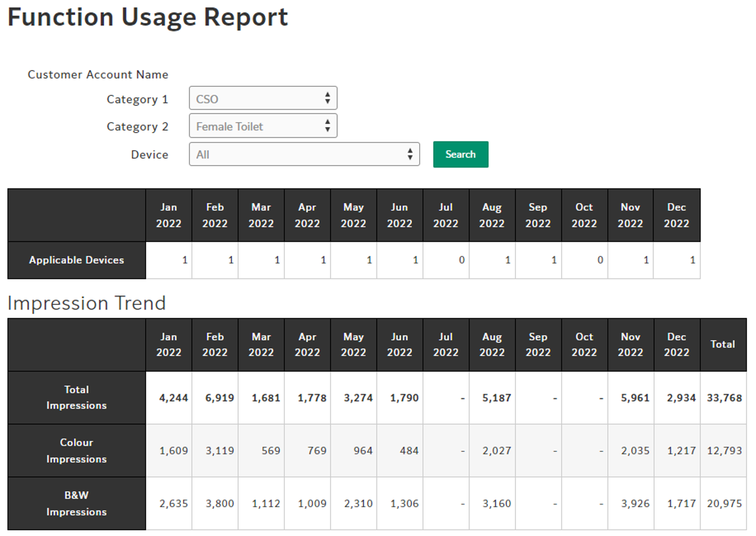Click the Applicable Devices row header
The height and width of the screenshot is (536, 756).
click(77, 260)
